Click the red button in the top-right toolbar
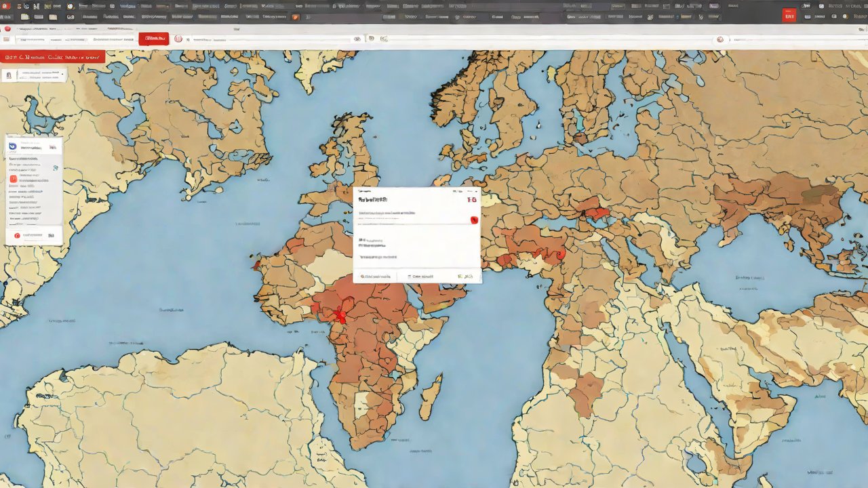The image size is (868, 488). click(x=789, y=16)
